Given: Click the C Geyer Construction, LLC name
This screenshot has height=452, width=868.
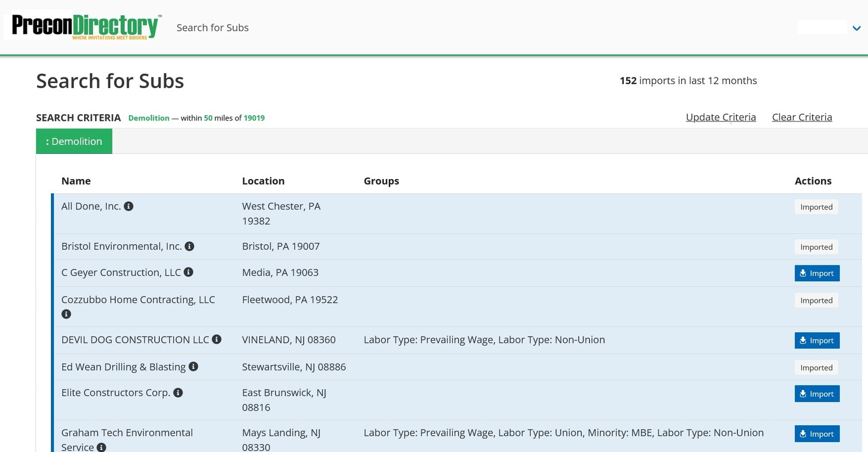Looking at the screenshot, I should coord(121,272).
